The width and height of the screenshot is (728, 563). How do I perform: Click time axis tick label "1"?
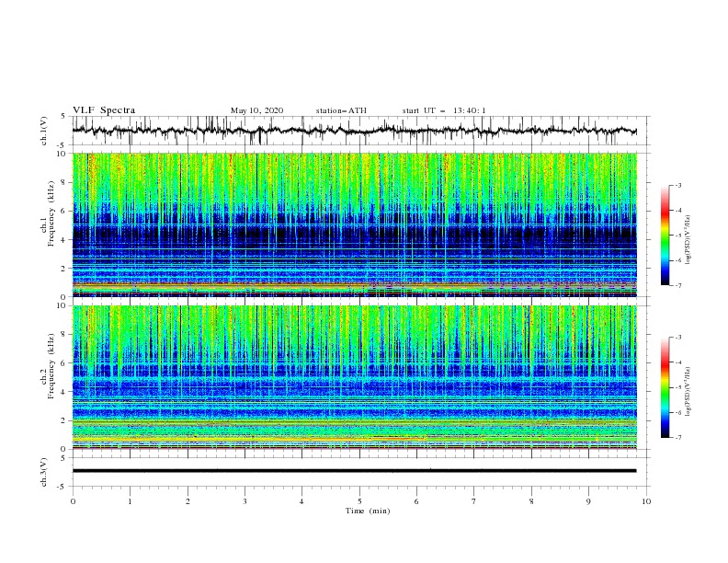130,501
